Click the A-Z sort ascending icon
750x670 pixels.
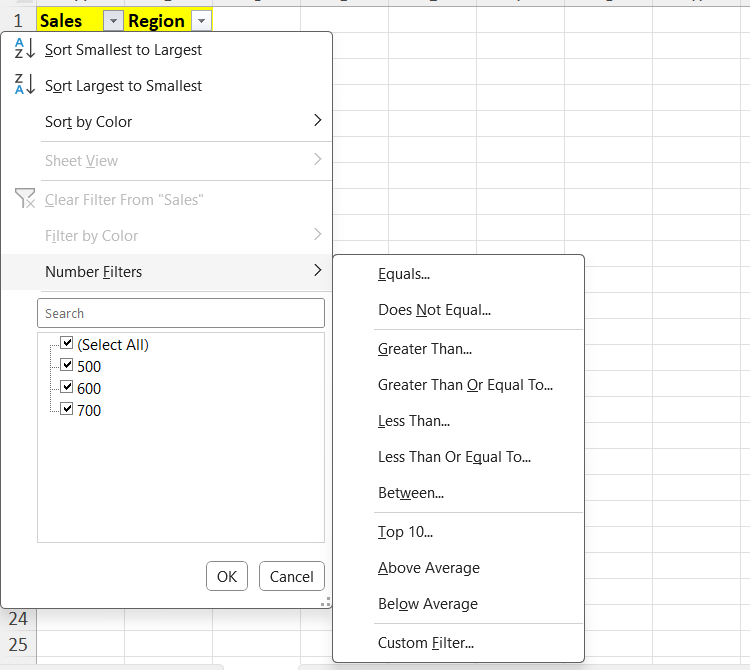pyautogui.click(x=24, y=49)
